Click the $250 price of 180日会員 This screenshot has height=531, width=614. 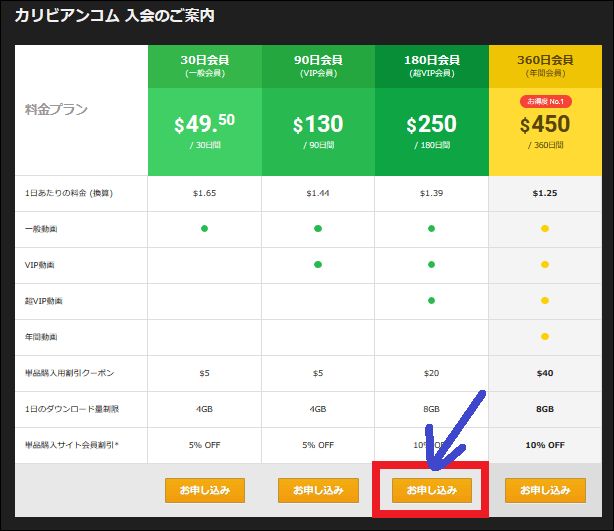click(x=431, y=126)
